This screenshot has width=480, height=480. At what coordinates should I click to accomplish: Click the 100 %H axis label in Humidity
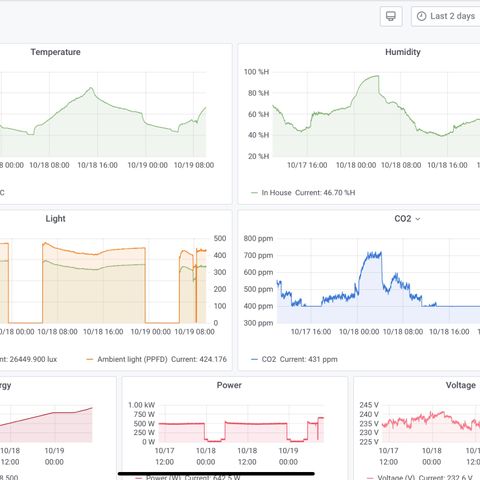(256, 72)
